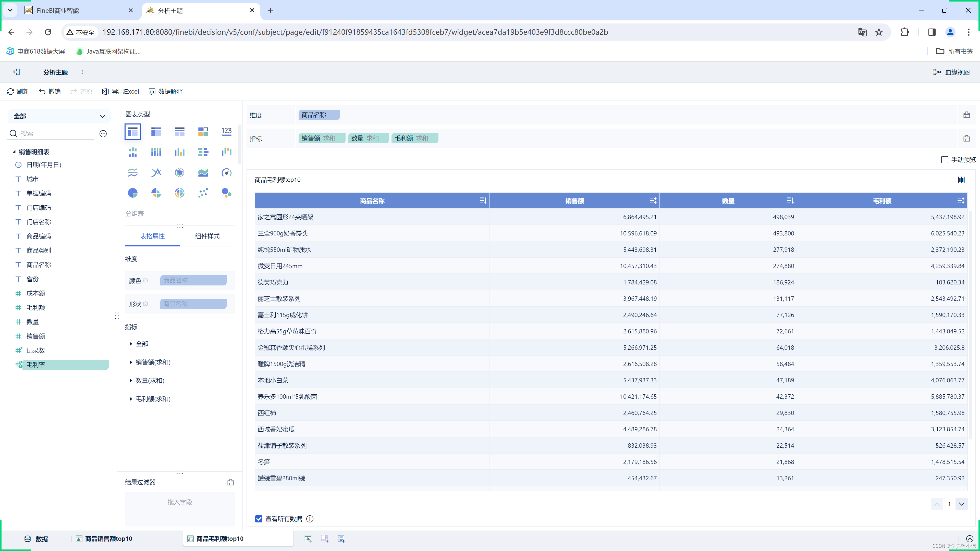The image size is (980, 551).
Task: Go to next table page arrow
Action: pos(961,504)
